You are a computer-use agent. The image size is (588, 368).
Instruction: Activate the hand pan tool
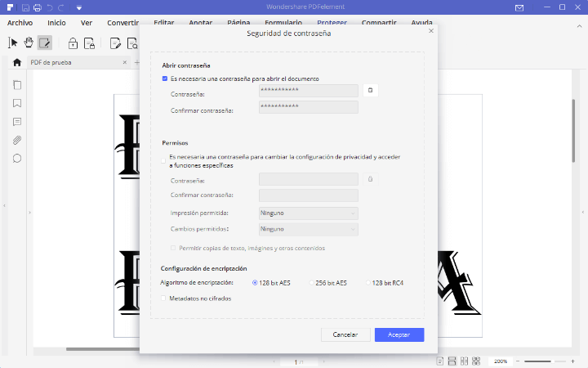click(29, 43)
